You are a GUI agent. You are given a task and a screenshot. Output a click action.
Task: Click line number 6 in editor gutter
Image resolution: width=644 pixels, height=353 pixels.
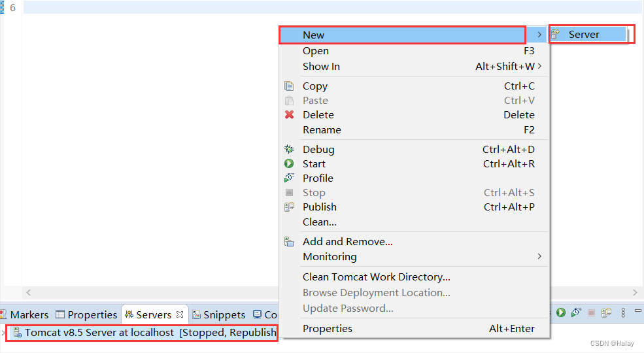12,7
